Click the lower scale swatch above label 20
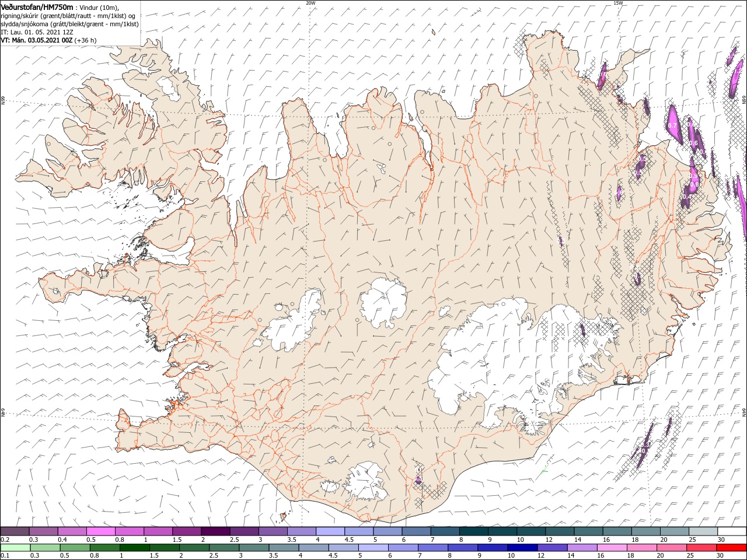747x560 pixels. (x=671, y=548)
